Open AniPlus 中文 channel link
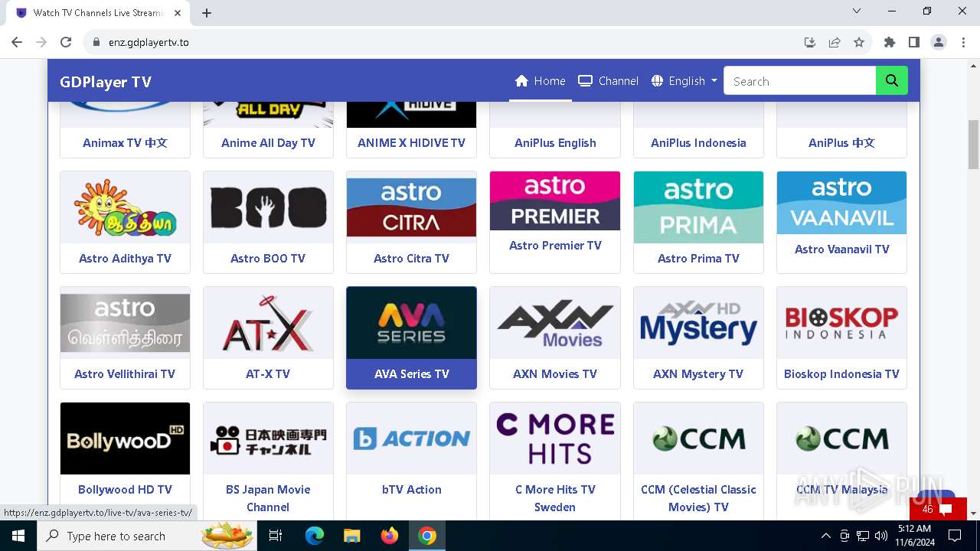The width and height of the screenshot is (980, 551). (x=841, y=142)
